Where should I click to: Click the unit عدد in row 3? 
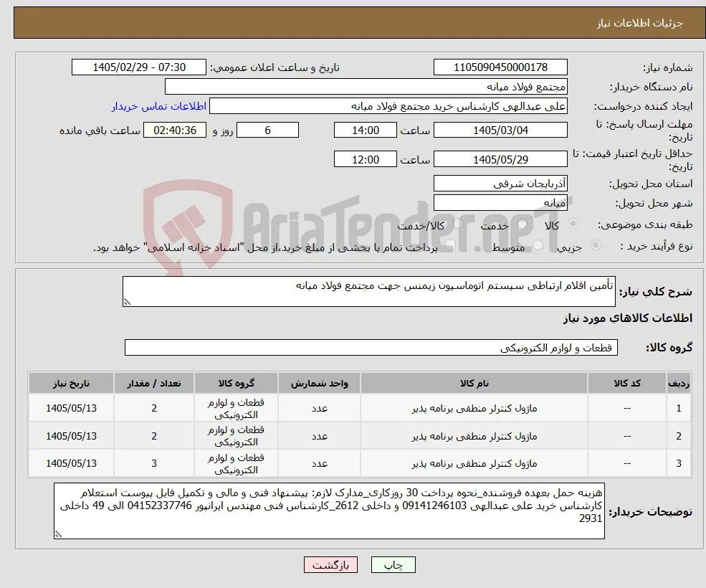coord(319,463)
